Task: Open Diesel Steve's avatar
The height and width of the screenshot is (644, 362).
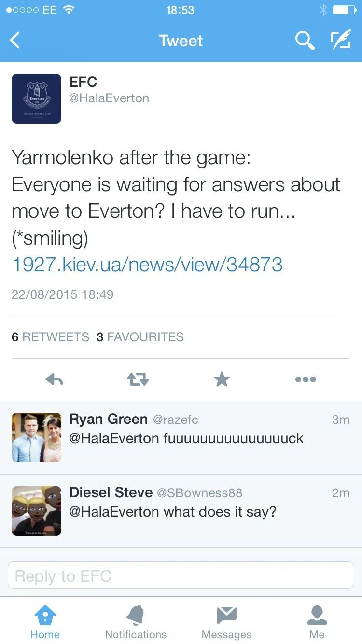Action: (x=37, y=511)
